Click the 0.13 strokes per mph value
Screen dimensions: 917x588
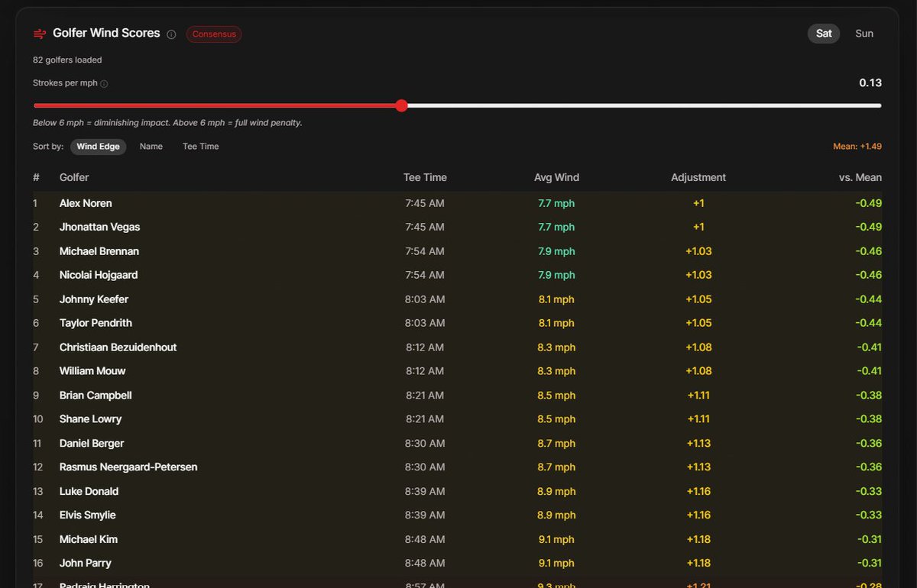tap(870, 83)
